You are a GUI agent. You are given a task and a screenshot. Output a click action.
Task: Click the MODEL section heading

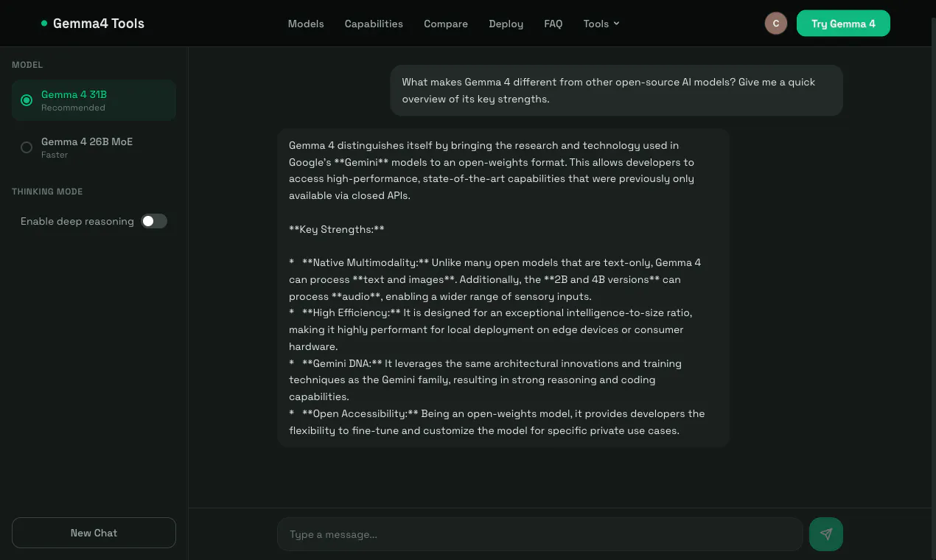click(x=27, y=65)
